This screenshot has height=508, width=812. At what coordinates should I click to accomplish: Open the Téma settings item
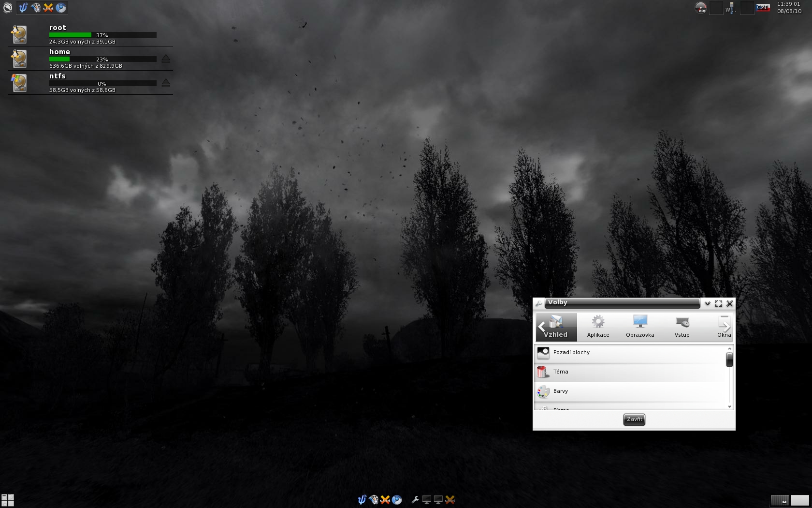(x=630, y=372)
